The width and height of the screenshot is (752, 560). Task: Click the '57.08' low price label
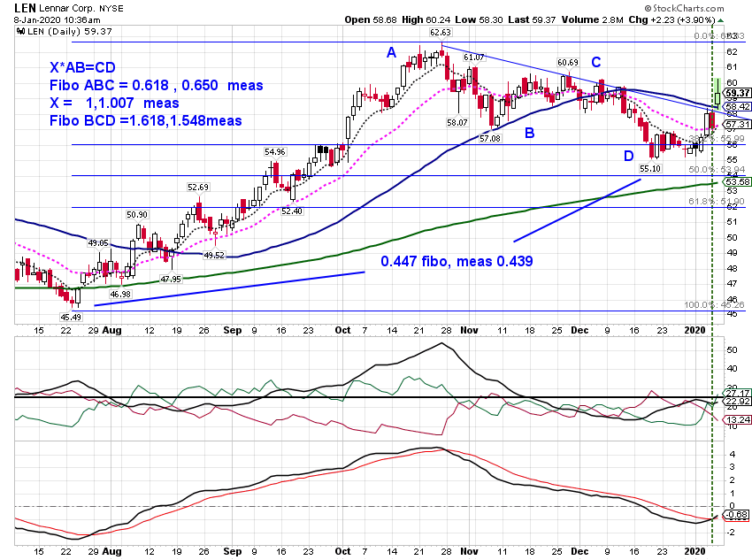pyautogui.click(x=489, y=138)
